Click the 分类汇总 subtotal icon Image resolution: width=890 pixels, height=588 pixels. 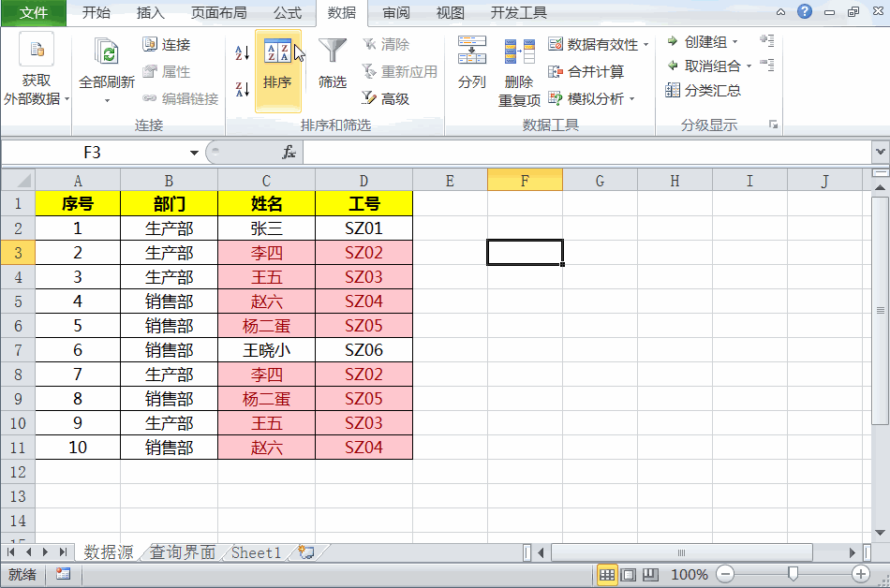point(672,90)
